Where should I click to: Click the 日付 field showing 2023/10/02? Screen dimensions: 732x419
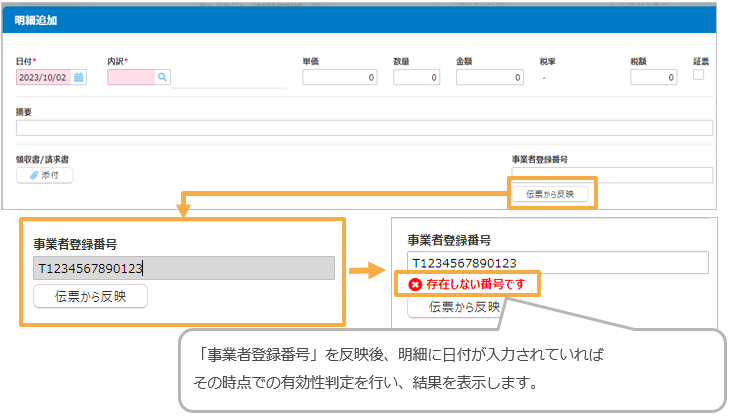pyautogui.click(x=43, y=77)
